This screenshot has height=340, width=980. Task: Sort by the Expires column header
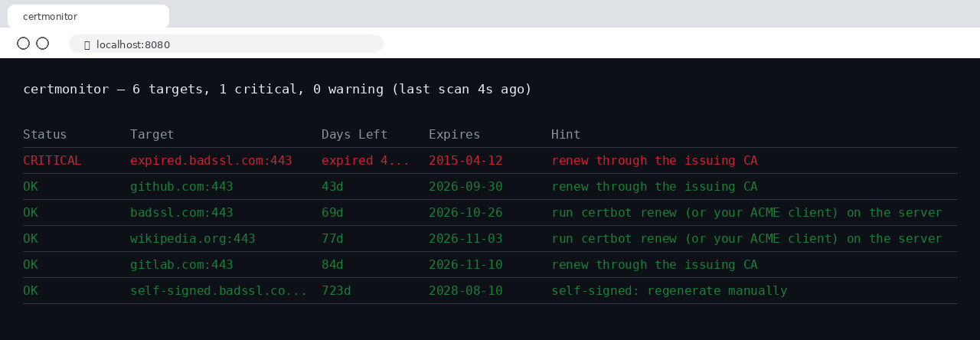(x=455, y=135)
